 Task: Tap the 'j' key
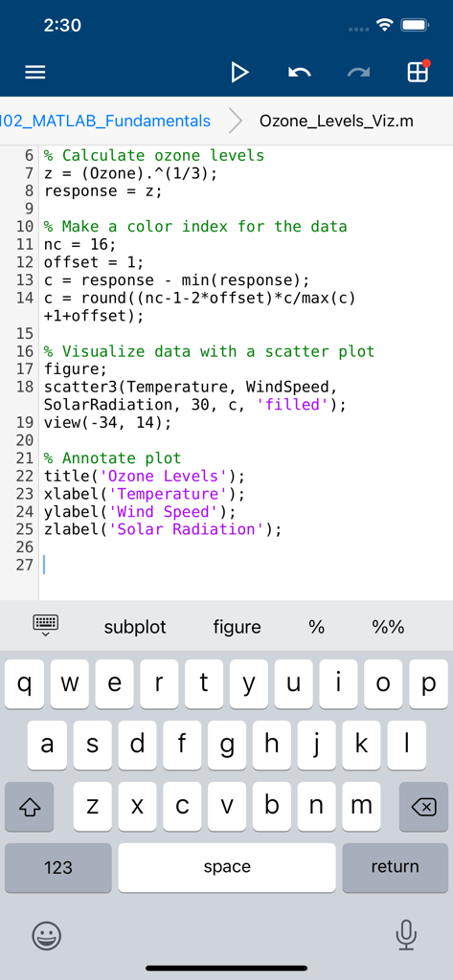click(x=316, y=745)
